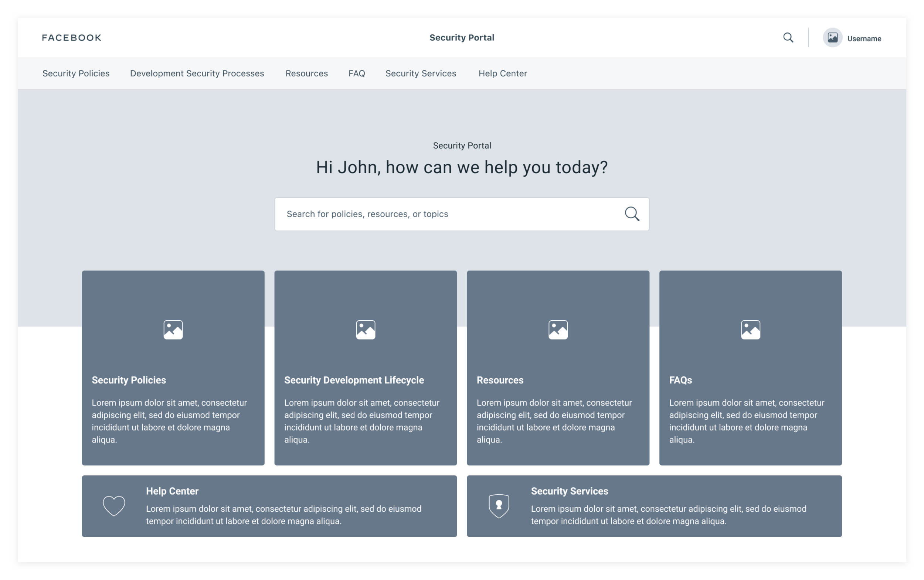Go to Resources in navigation bar
Screen dimensions: 924x580
point(307,73)
